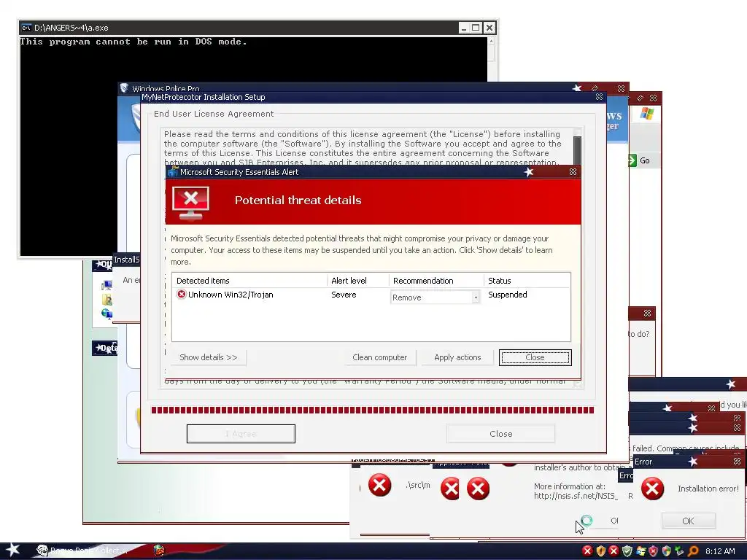This screenshot has width=747, height=560.
Task: Click the red X icon in Installation error dialog
Action: (652, 489)
